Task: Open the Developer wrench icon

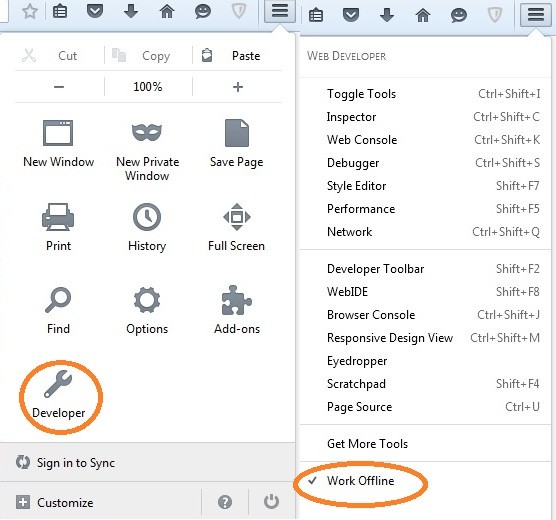Action: [x=58, y=384]
